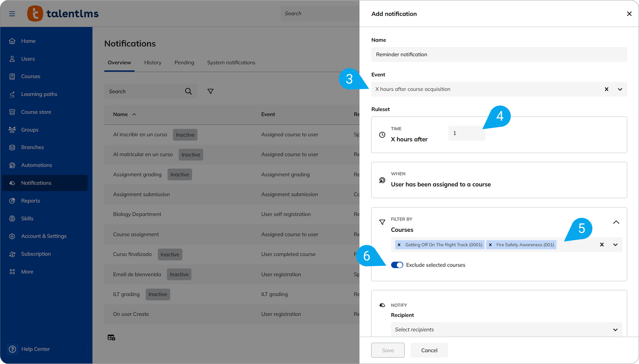Click the hamburger menu icon
The width and height of the screenshot is (639, 364).
12,14
